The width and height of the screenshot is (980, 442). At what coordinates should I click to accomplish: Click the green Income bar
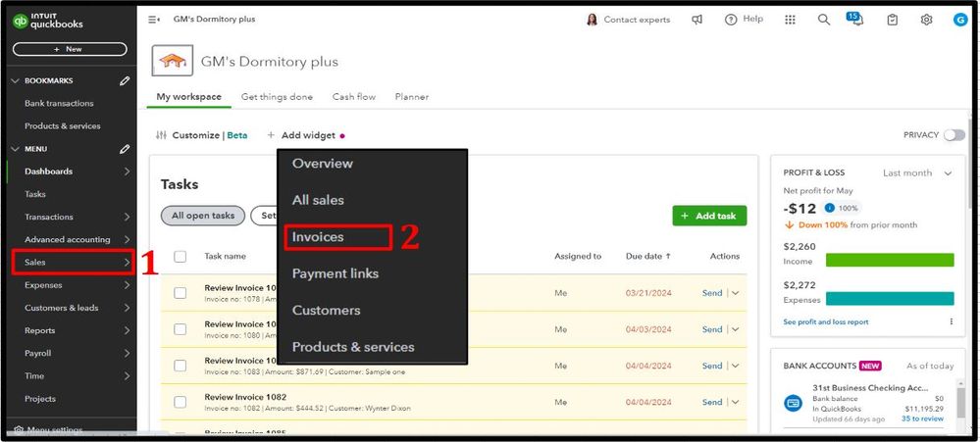tap(890, 260)
